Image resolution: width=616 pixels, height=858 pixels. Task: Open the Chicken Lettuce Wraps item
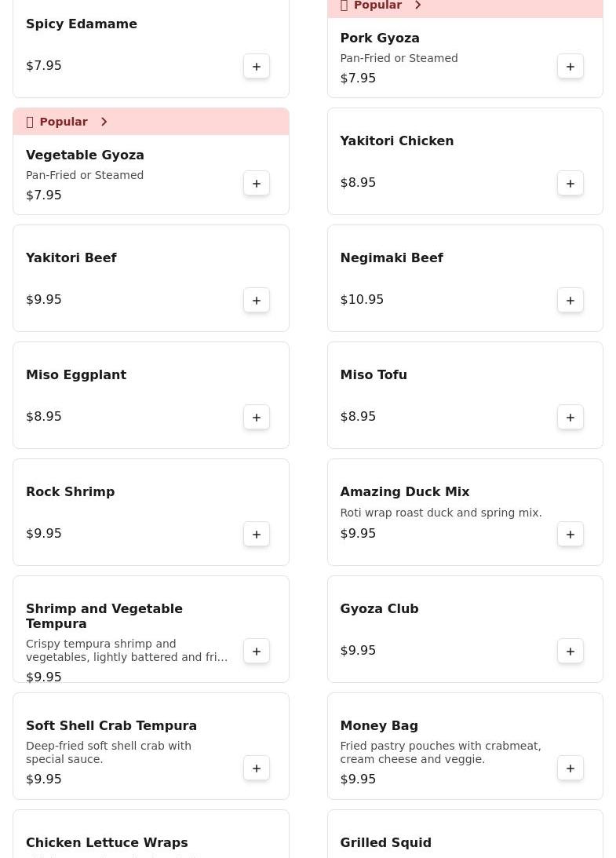151,834
